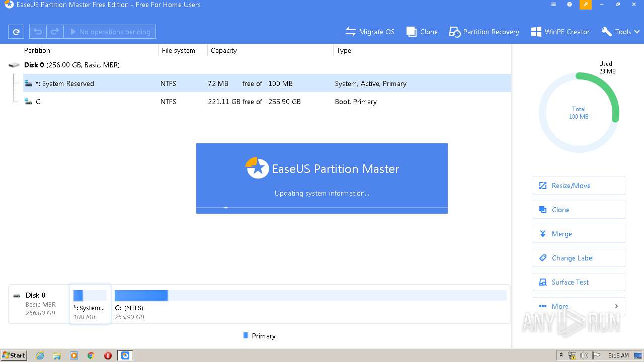
Task: Expand the Tools dropdown menu
Action: (x=620, y=32)
